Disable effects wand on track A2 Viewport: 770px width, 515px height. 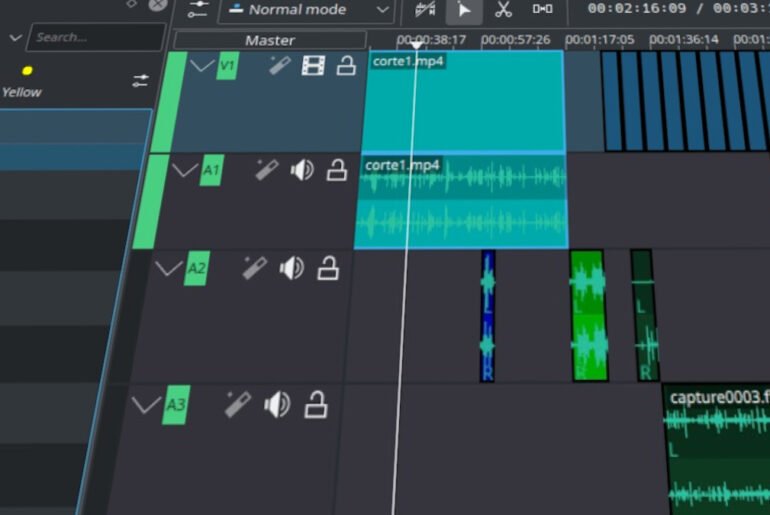(254, 268)
